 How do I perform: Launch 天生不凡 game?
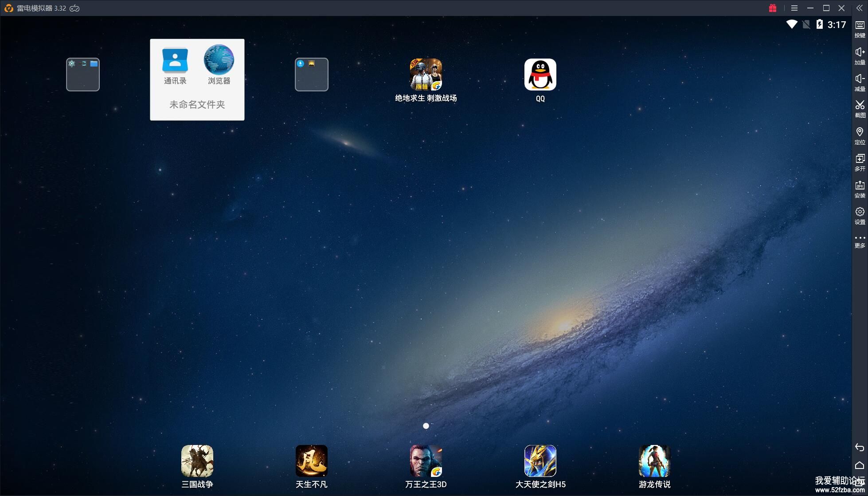(312, 467)
